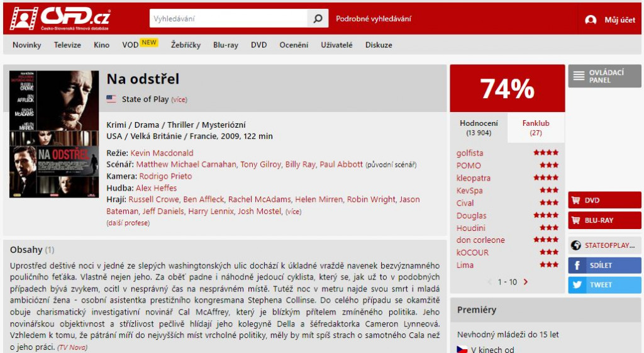Open Robin Wright's page
644x353 pixels.
click(371, 199)
